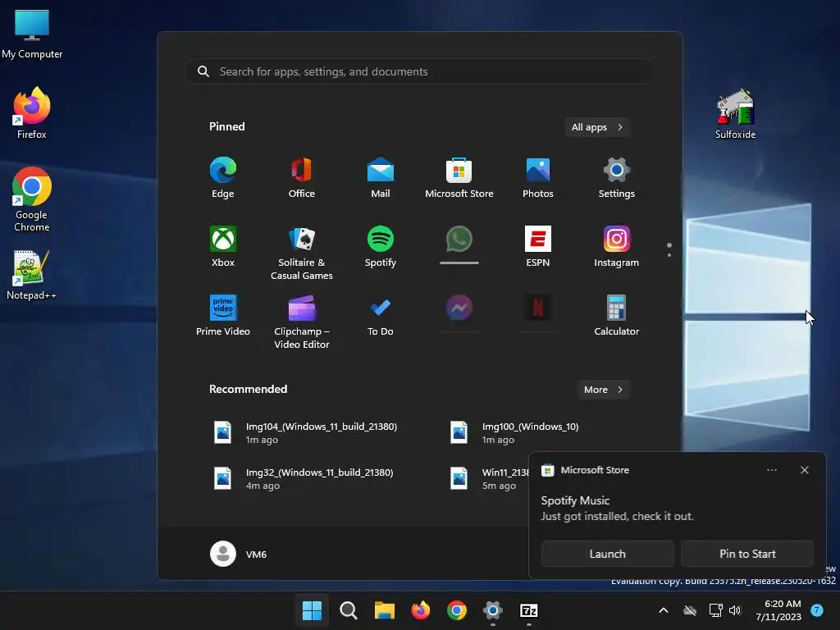Go to the next pinned apps page dot
Screen dimensions: 840x630
pos(669,255)
